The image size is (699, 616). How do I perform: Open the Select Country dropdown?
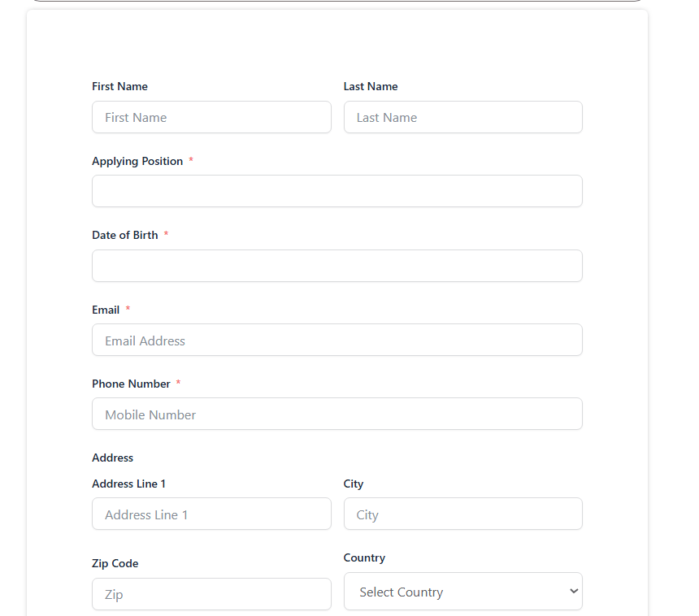pyautogui.click(x=462, y=592)
